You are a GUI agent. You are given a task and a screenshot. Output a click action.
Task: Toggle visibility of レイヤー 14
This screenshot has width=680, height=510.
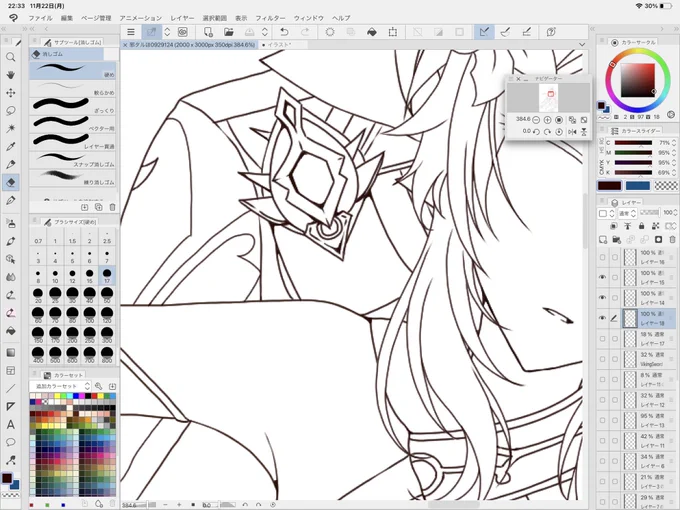602,298
